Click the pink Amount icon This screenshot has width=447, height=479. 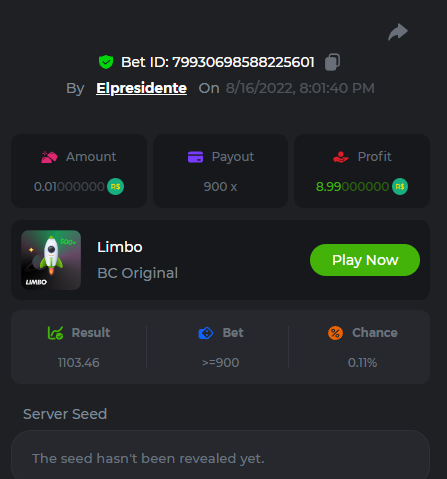click(49, 157)
